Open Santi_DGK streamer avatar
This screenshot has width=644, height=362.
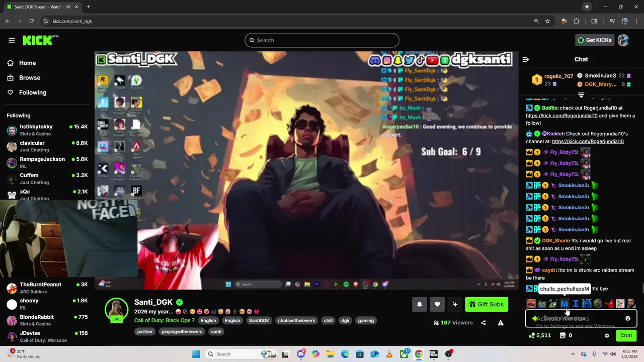coord(116,310)
